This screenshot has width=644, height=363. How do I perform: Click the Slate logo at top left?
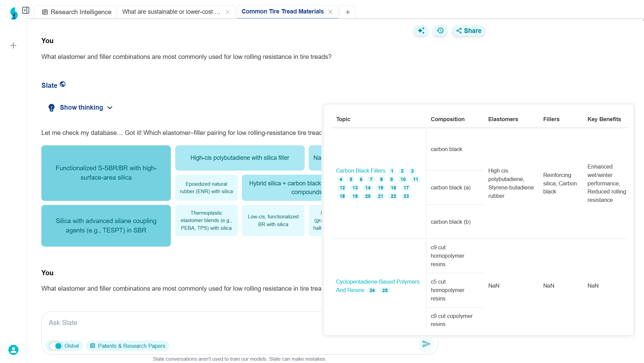tap(14, 13)
